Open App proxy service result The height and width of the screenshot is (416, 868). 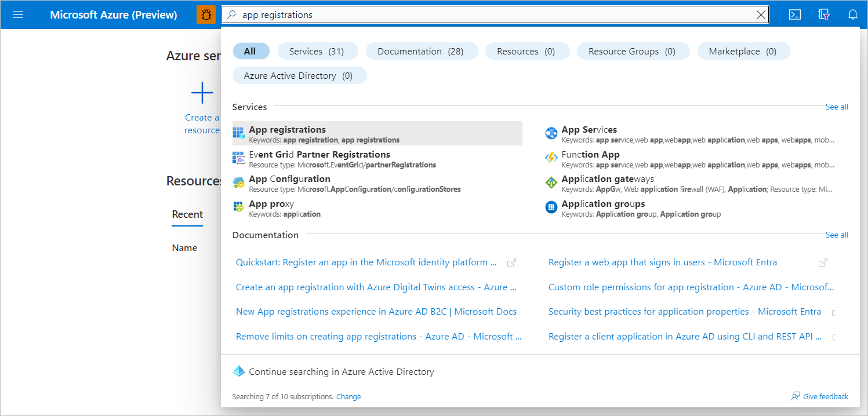point(377,207)
